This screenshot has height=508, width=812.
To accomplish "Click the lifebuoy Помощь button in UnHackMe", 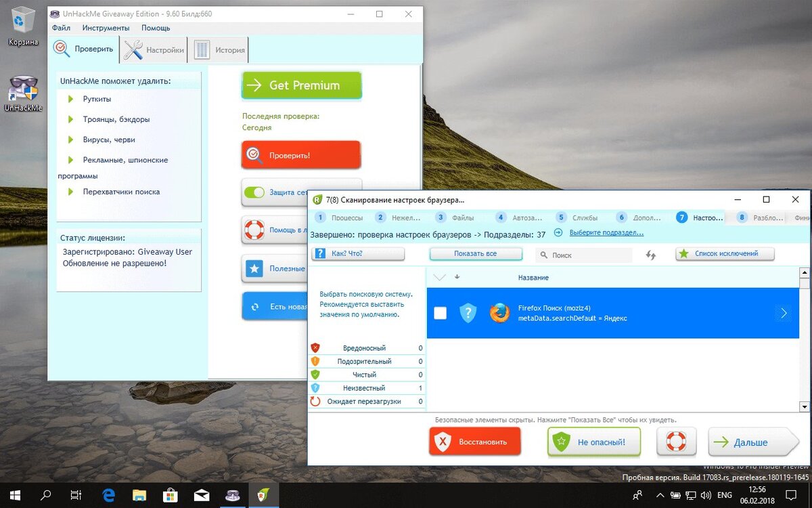I will [x=274, y=230].
